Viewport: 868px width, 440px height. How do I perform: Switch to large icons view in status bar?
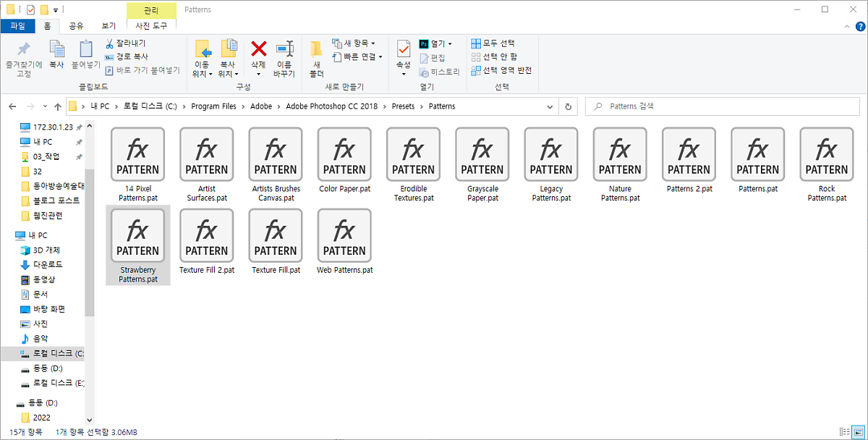point(858,432)
